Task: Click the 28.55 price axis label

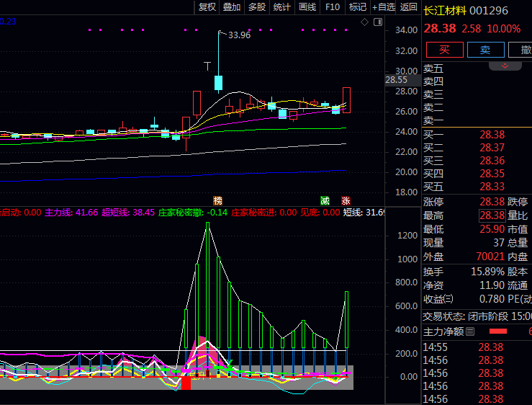Action: point(397,80)
